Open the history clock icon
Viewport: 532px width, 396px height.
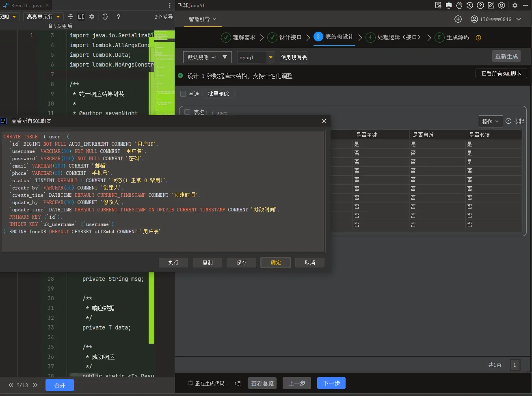point(470,5)
